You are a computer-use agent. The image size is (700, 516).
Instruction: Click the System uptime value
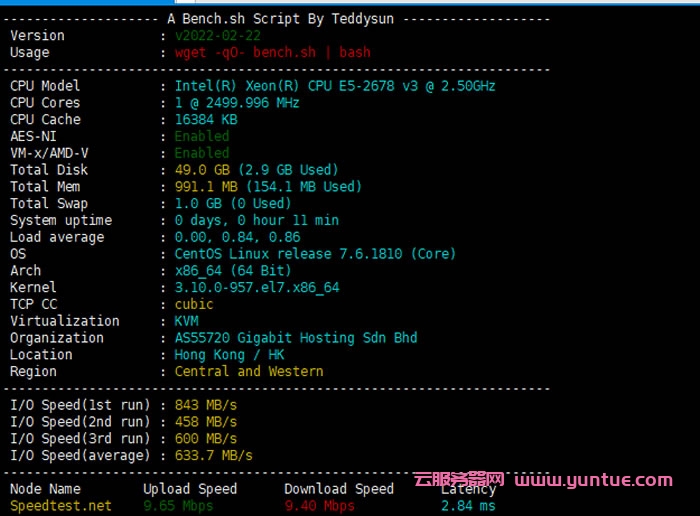[256, 220]
